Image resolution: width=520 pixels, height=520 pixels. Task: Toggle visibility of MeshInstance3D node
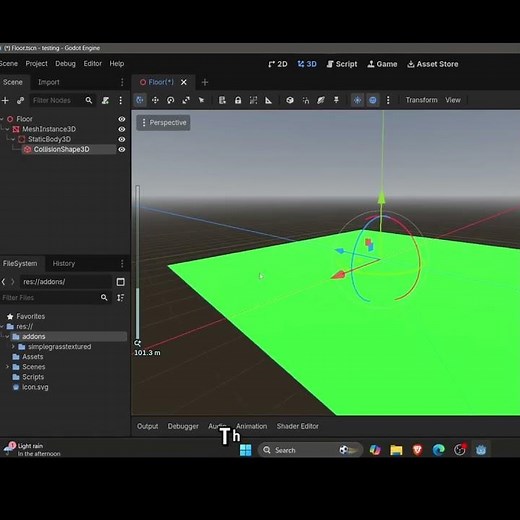point(122,129)
